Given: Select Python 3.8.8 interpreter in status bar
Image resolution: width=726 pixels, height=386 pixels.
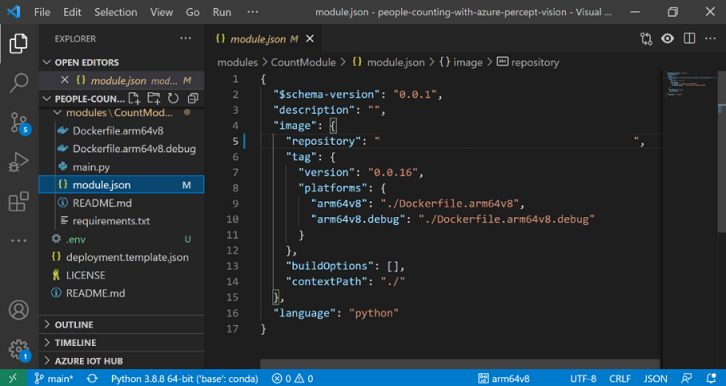Looking at the screenshot, I should [185, 379].
